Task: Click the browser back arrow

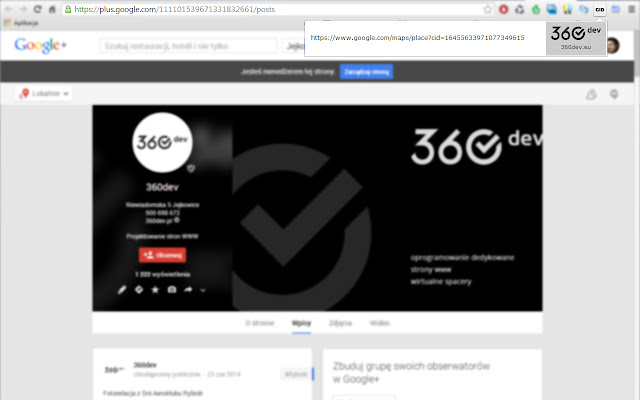Action: point(8,9)
